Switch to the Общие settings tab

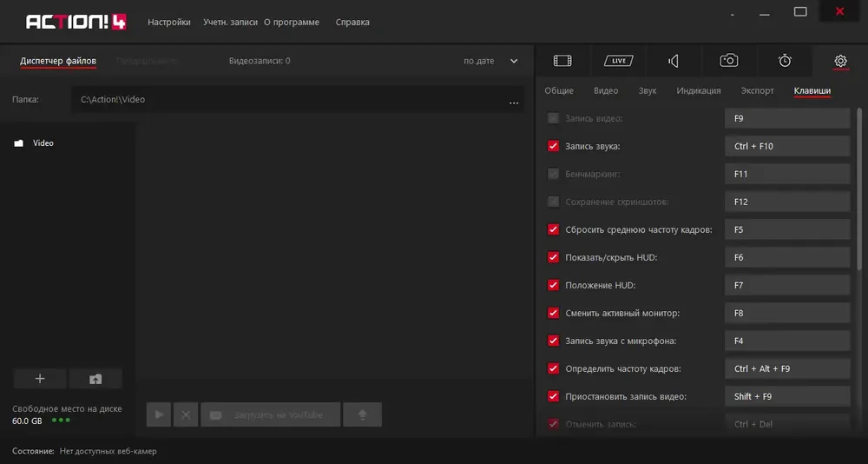pyautogui.click(x=559, y=90)
